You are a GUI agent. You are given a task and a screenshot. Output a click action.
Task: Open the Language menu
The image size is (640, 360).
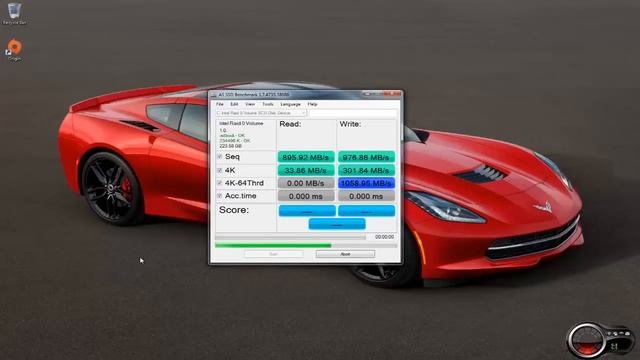290,104
